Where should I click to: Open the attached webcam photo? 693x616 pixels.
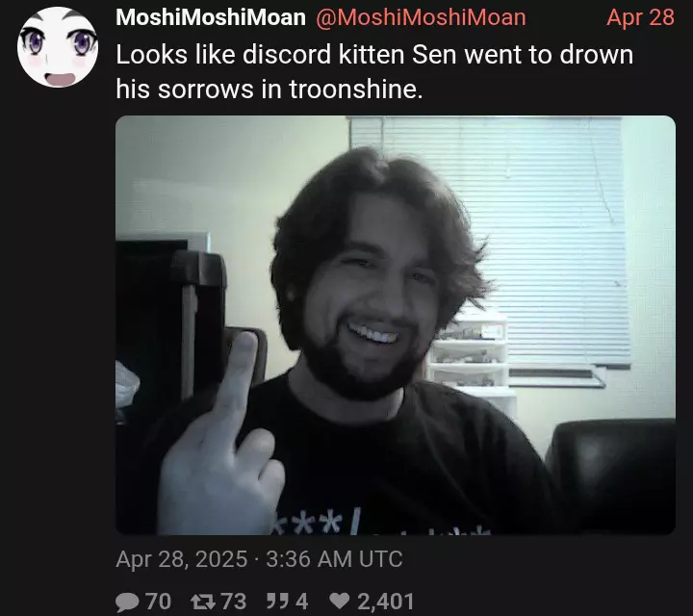(396, 325)
